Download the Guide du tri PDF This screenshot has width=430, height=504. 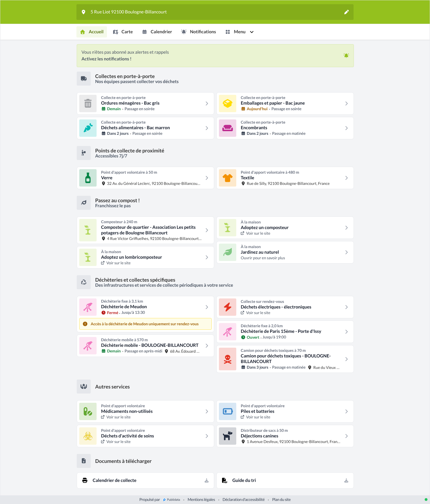pyautogui.click(x=346, y=481)
